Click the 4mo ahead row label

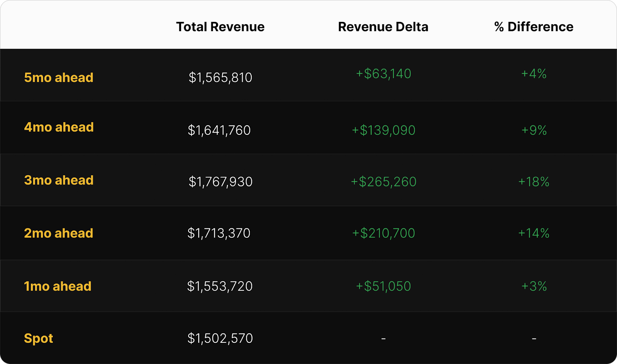pyautogui.click(x=59, y=127)
